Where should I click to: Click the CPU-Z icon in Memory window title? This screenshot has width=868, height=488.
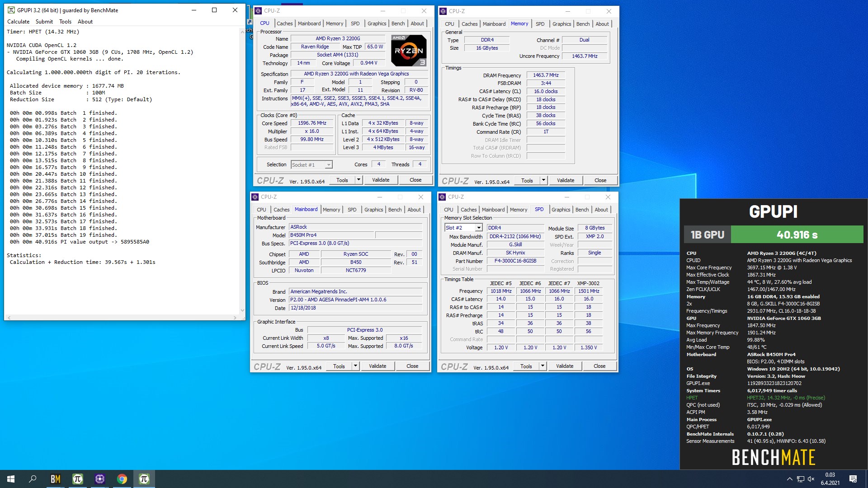[x=443, y=11]
